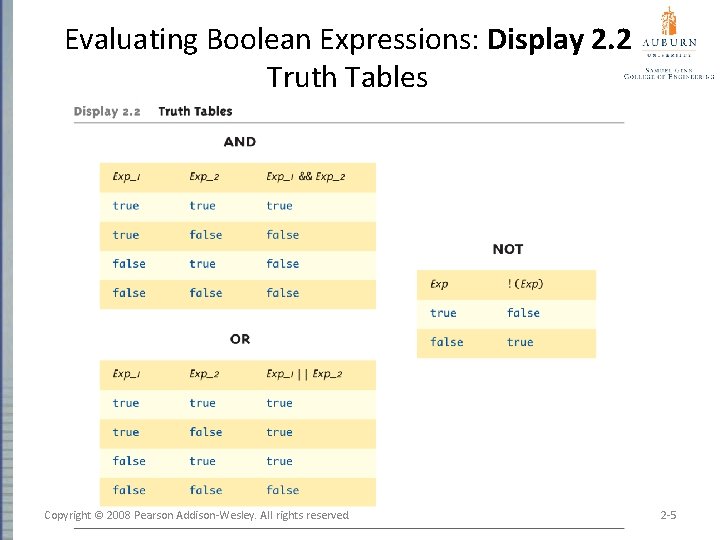The width and height of the screenshot is (720, 540).
Task: Select the AND table heading
Action: tap(240, 142)
